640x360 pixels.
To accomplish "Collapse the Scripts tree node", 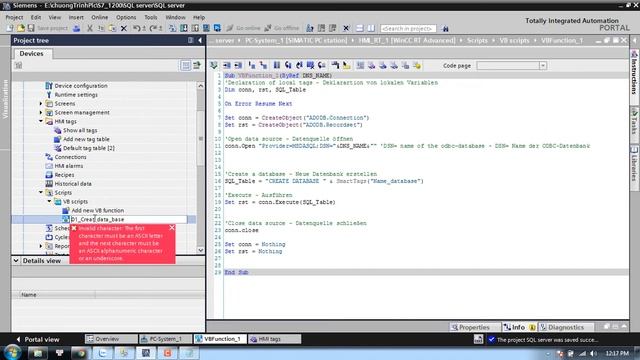I will pos(41,192).
